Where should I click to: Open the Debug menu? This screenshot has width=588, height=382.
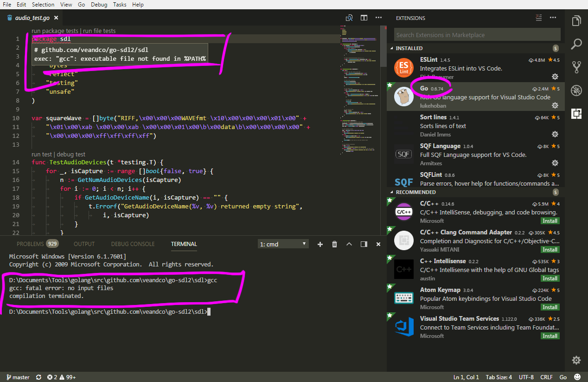click(x=99, y=4)
